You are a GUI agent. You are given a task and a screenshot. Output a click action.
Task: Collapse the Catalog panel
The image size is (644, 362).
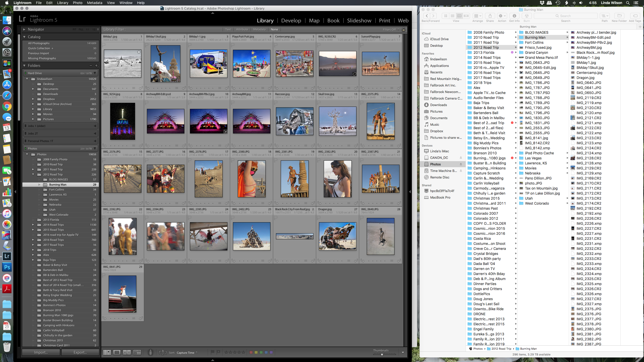coord(24,37)
